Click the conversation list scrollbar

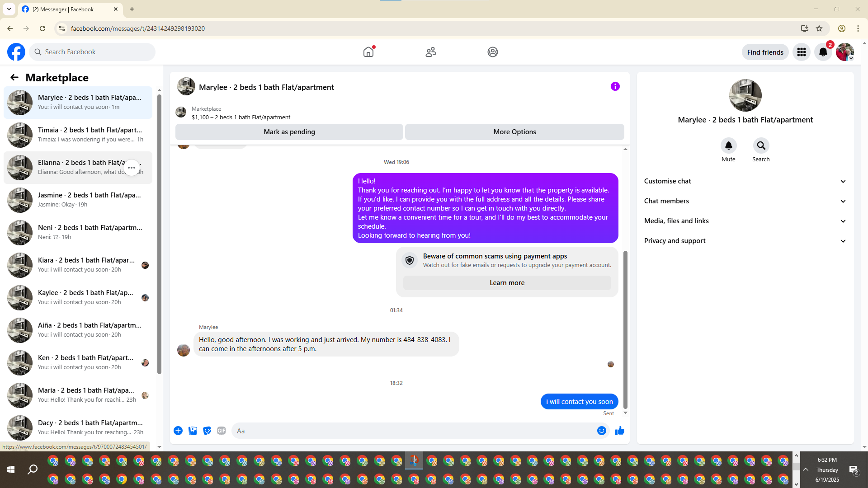[159, 234]
